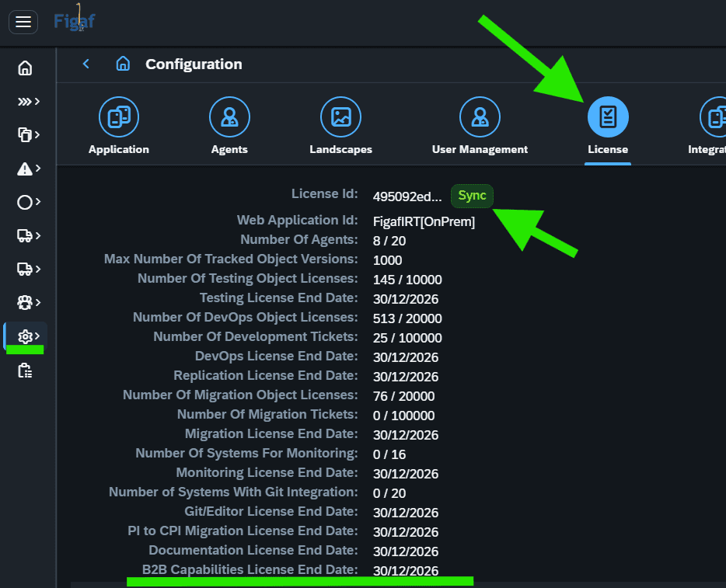Click the 'Number Of Development Tickets:' label
Image resolution: width=726 pixels, height=588 pixels.
click(x=256, y=337)
